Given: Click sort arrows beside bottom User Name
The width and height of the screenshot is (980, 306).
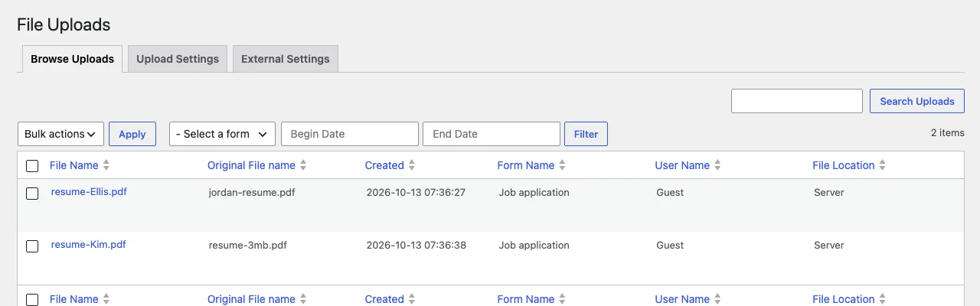Looking at the screenshot, I should pyautogui.click(x=717, y=299).
